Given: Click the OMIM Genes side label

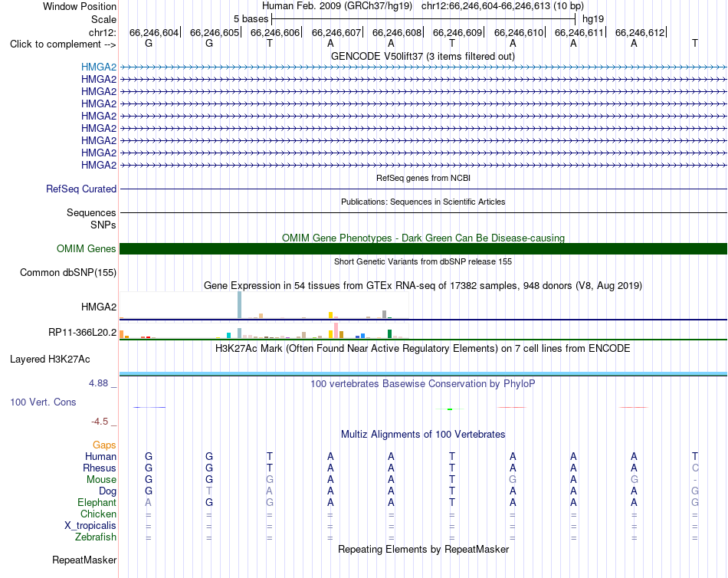Looking at the screenshot, I should click(86, 248).
